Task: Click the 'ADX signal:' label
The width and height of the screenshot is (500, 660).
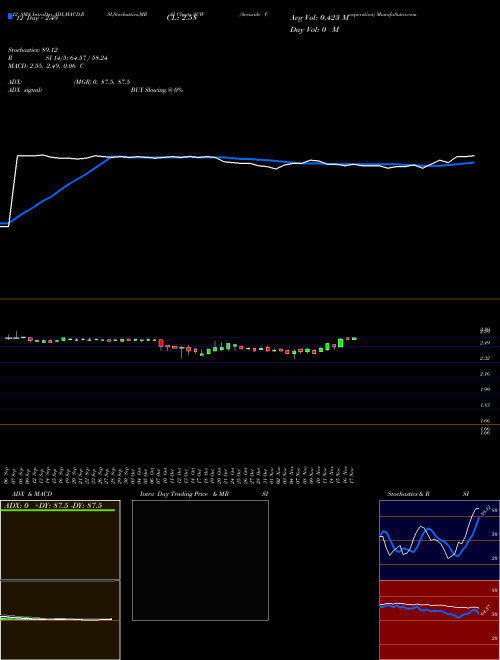Action: pyautogui.click(x=24, y=90)
